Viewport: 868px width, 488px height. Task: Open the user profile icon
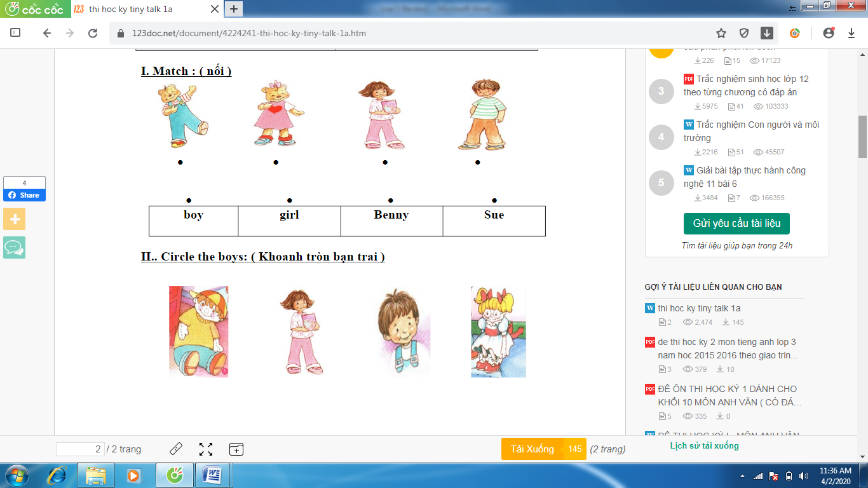click(x=828, y=33)
